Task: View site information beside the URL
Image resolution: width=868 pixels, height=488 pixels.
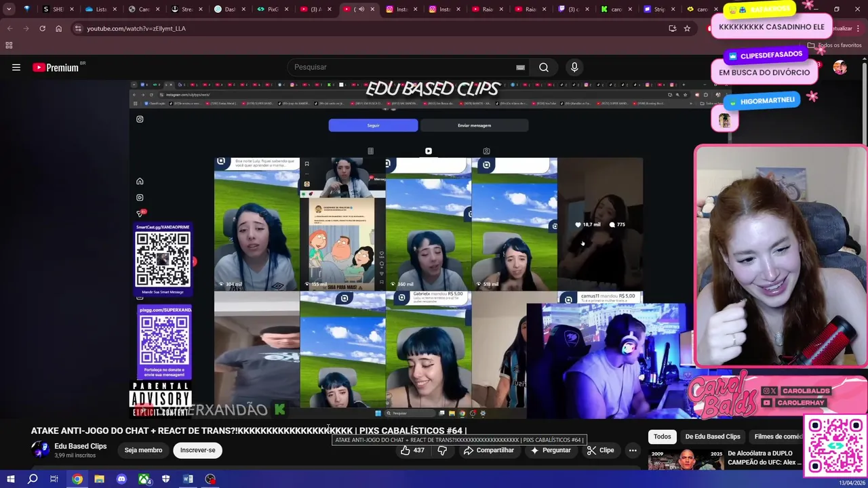Action: point(78,28)
